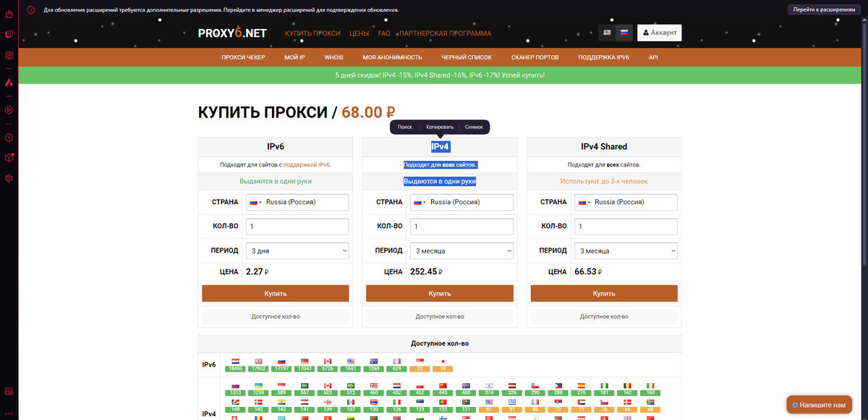Go to ПОДДЕРЖКА IPV6 tab
Viewport: 868px width, 420px height.
click(604, 57)
